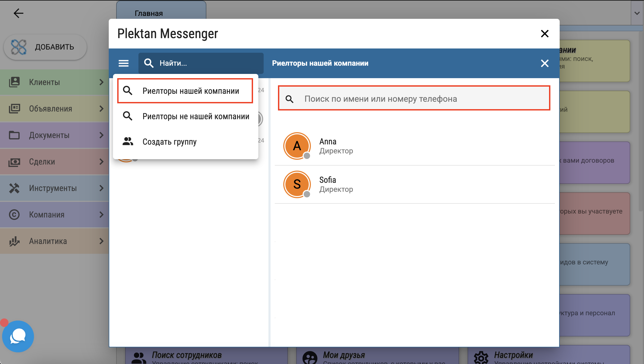The height and width of the screenshot is (364, 644).
Task: Expand the Сделки chevron
Action: coord(101,162)
